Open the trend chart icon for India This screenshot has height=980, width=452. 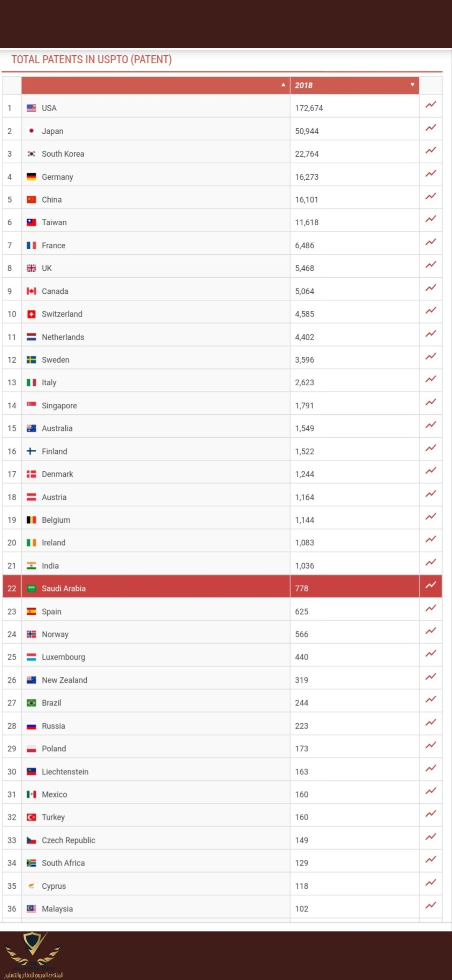[431, 562]
